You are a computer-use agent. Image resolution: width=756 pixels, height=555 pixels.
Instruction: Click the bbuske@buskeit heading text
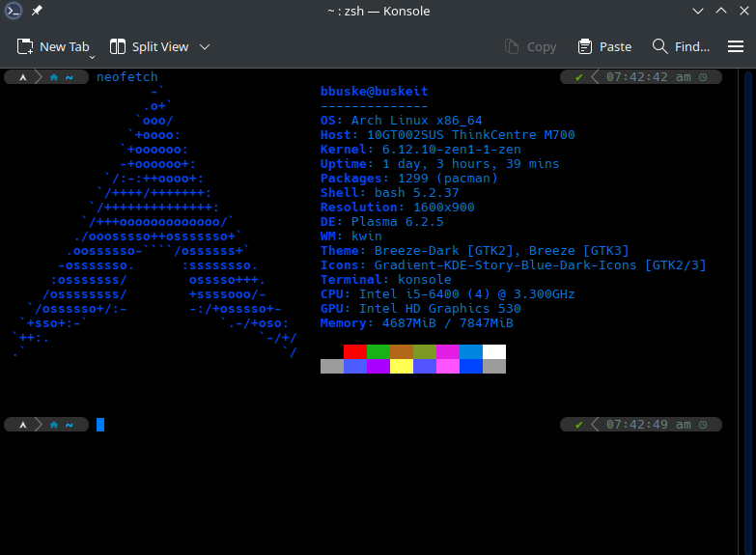pos(374,92)
